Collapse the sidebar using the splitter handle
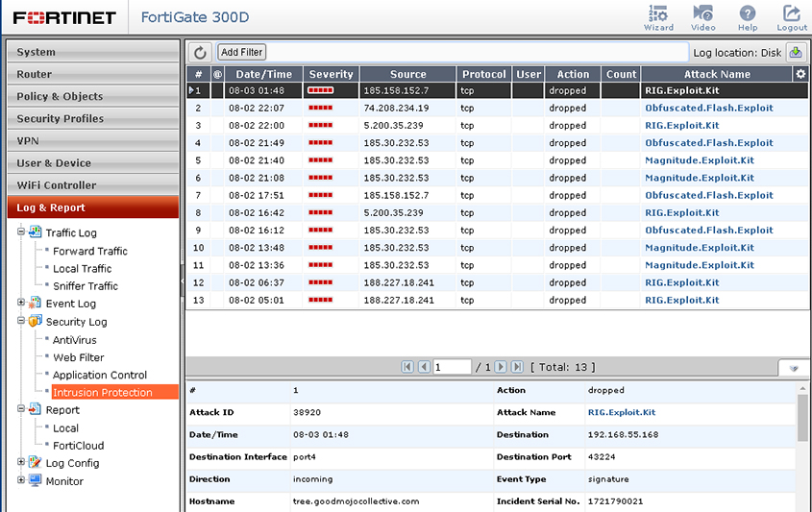 pos(183,280)
